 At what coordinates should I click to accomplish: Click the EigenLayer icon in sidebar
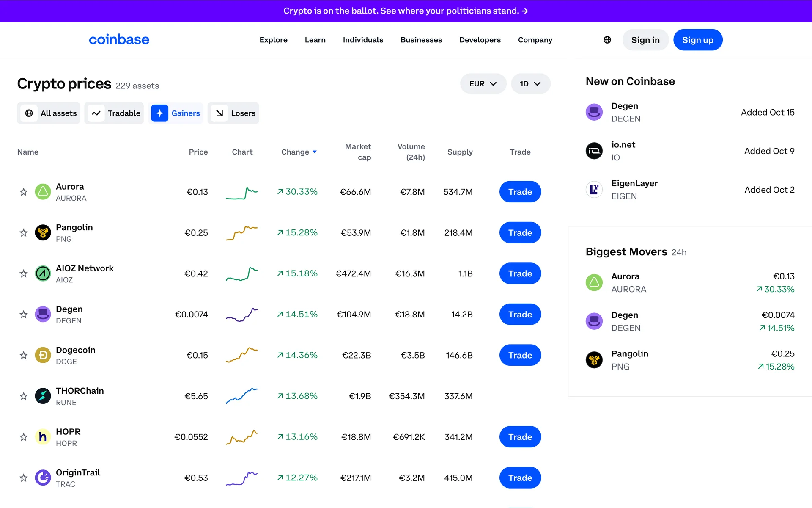pos(594,190)
